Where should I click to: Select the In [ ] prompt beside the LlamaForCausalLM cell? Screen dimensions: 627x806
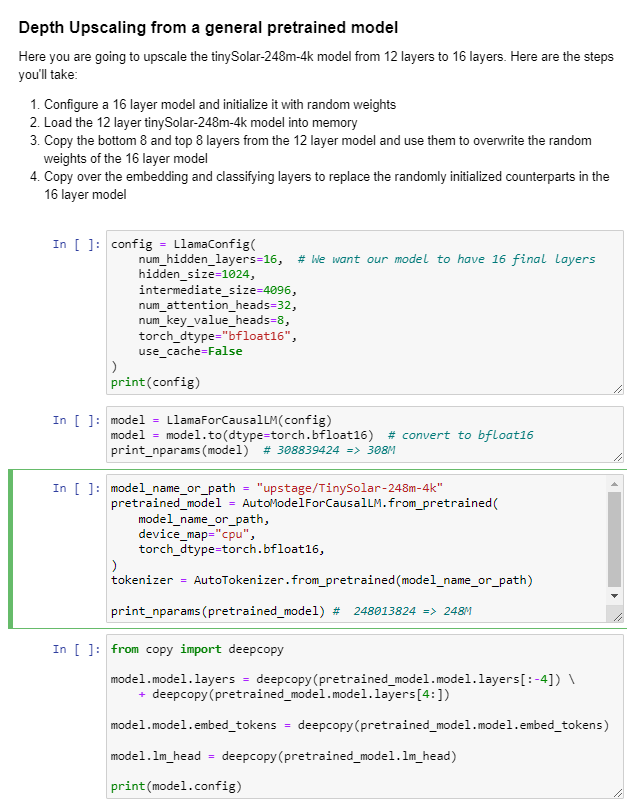coord(77,420)
